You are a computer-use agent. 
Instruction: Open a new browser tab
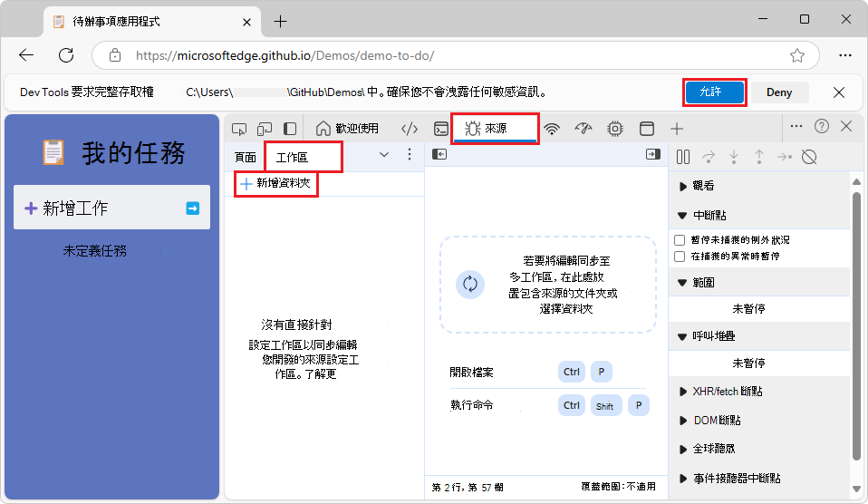pyautogui.click(x=281, y=22)
